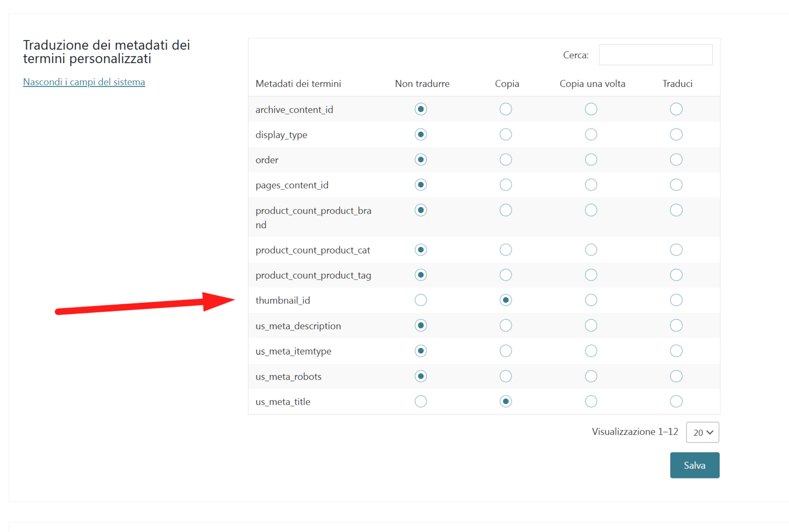
Task: Set us_meta_description to Copia
Action: click(x=506, y=325)
